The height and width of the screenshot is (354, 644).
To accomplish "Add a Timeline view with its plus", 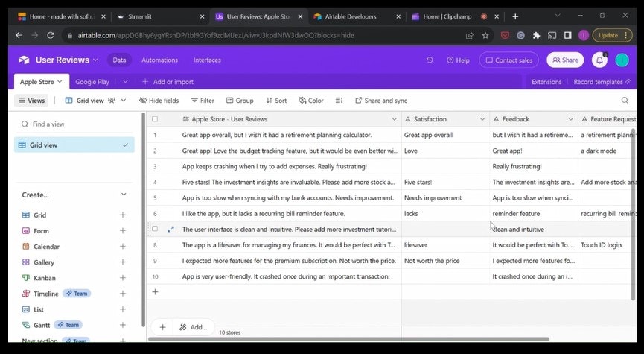I will (x=122, y=294).
